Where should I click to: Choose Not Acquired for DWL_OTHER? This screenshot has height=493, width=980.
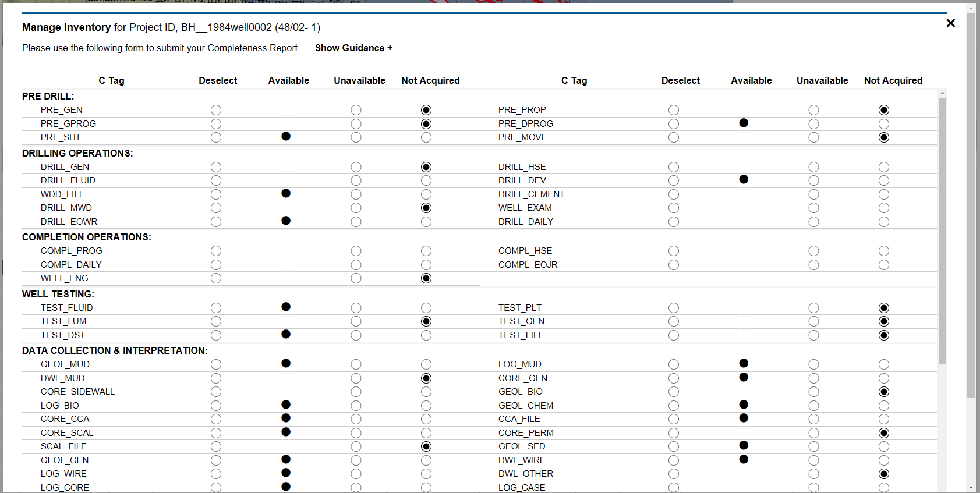884,474
